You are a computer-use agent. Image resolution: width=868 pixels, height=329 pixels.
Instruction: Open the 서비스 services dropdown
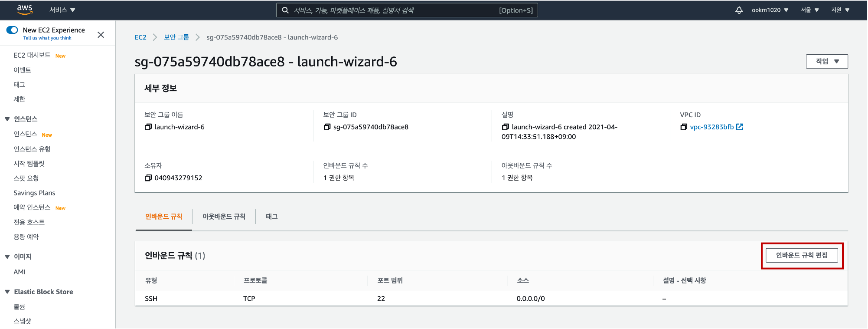[x=62, y=10]
